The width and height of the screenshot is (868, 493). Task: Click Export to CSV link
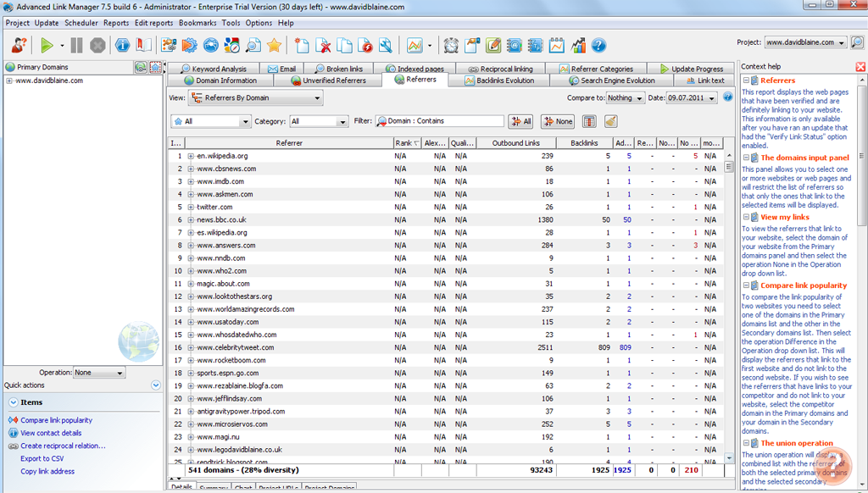42,458
